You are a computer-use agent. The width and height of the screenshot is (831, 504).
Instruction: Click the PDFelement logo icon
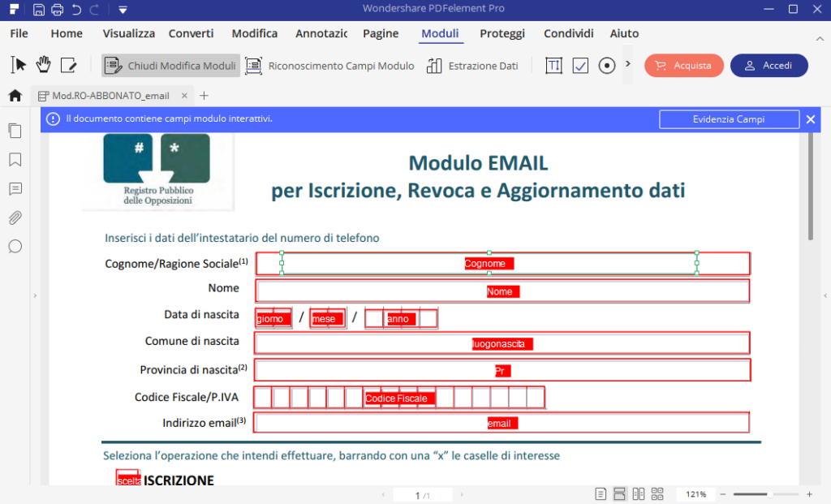15,9
